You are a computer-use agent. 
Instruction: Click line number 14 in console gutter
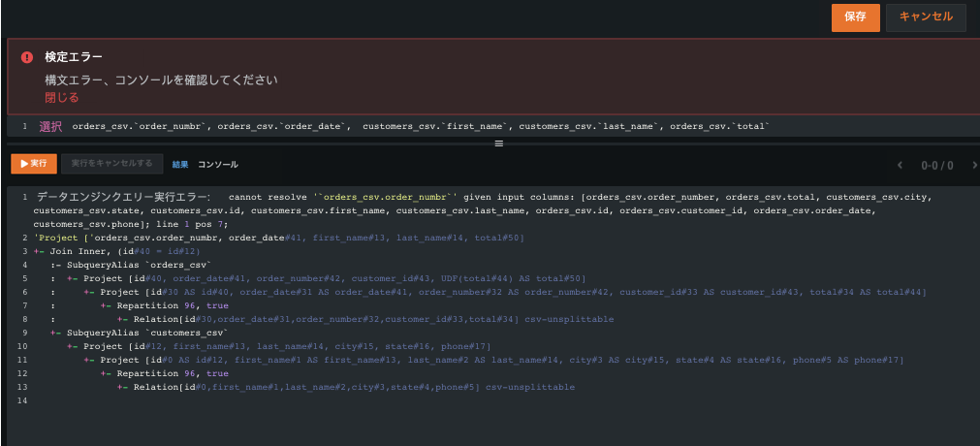coord(22,400)
